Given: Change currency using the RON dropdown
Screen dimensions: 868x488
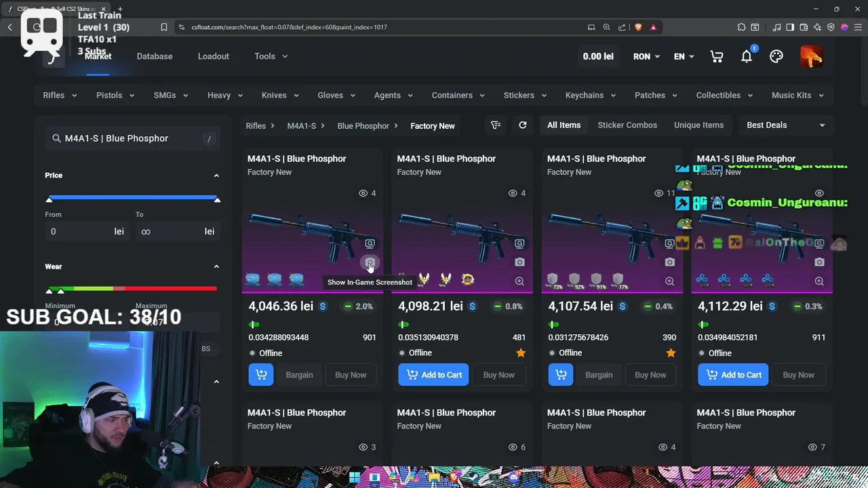Looking at the screenshot, I should point(647,57).
